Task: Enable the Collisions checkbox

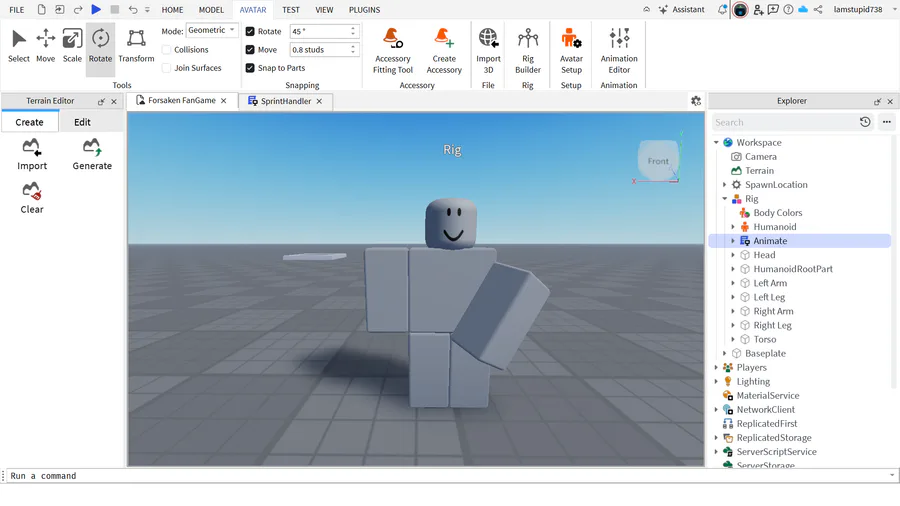Action: (166, 49)
